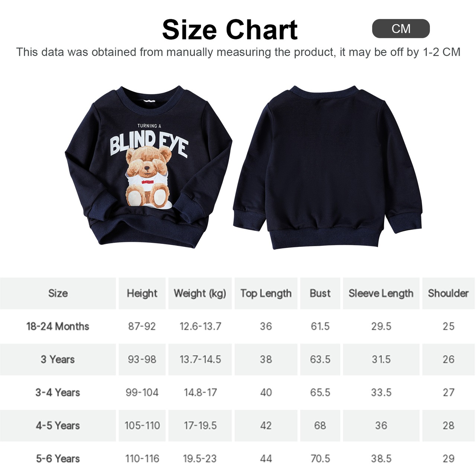This screenshot has width=476, height=476.
Task: Choose the 3-4 Years size row label
Action: coord(58,393)
